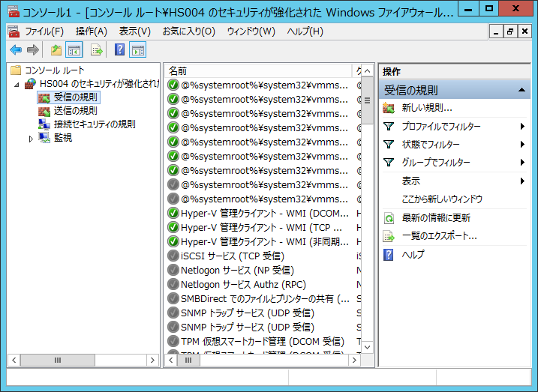This screenshot has height=392, width=538.
Task: Click the gray status icon of iSCSI サービス rule
Action: (173, 256)
